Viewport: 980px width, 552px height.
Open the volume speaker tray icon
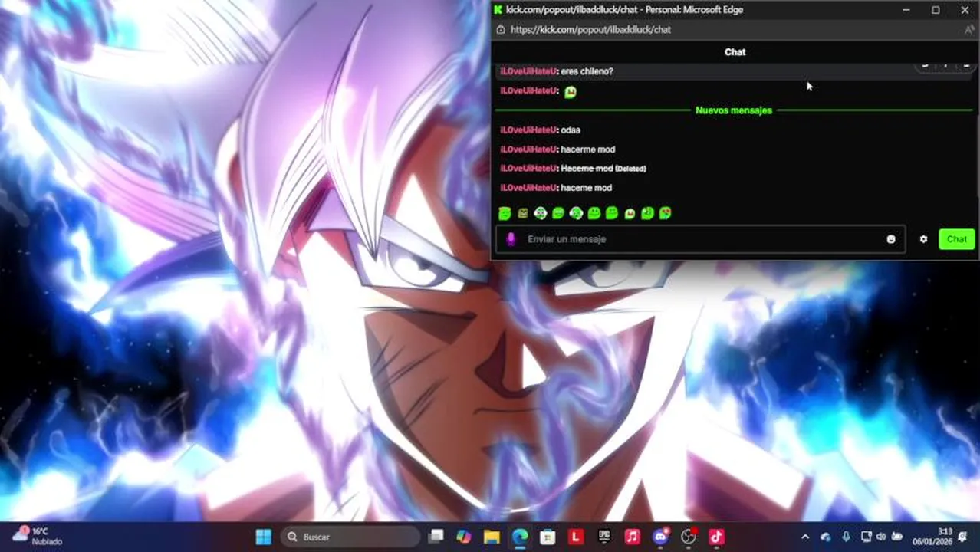pyautogui.click(x=881, y=537)
